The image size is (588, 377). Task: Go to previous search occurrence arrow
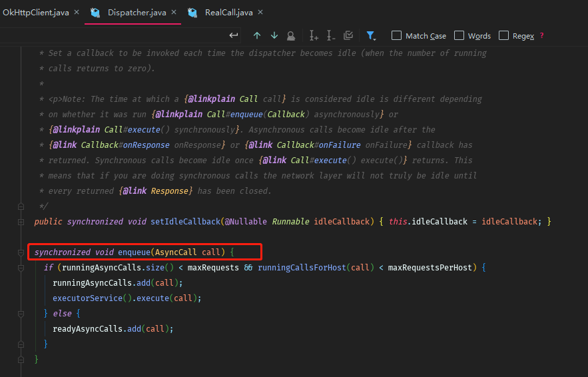click(x=257, y=35)
